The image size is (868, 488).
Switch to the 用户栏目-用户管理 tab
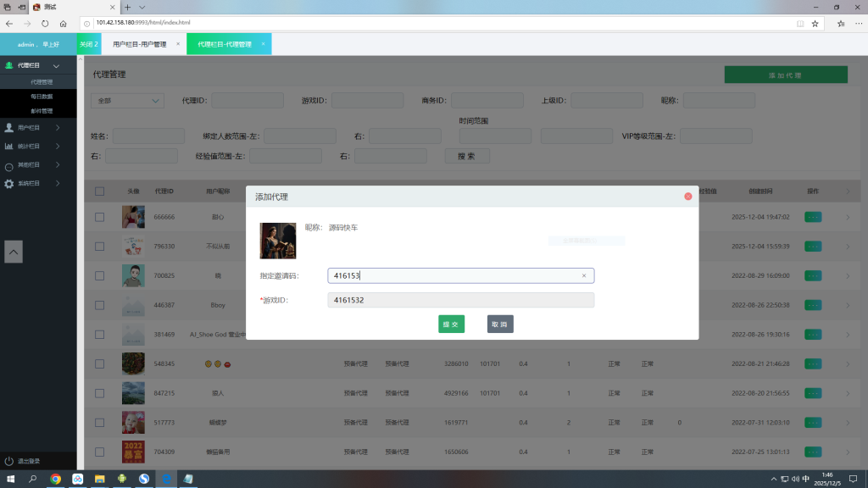[x=140, y=43]
